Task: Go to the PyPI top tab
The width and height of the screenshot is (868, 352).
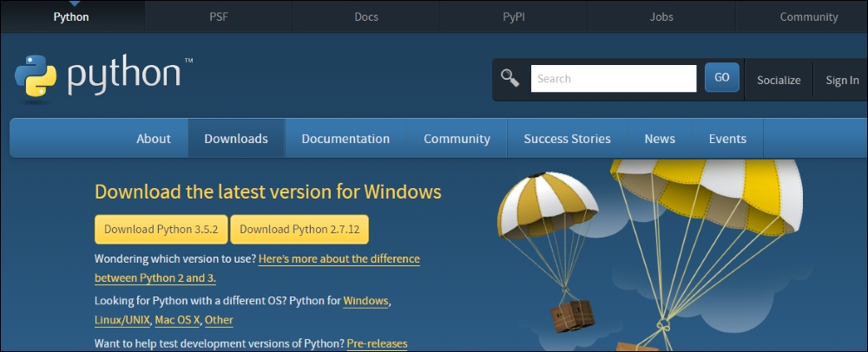Action: pos(514,16)
